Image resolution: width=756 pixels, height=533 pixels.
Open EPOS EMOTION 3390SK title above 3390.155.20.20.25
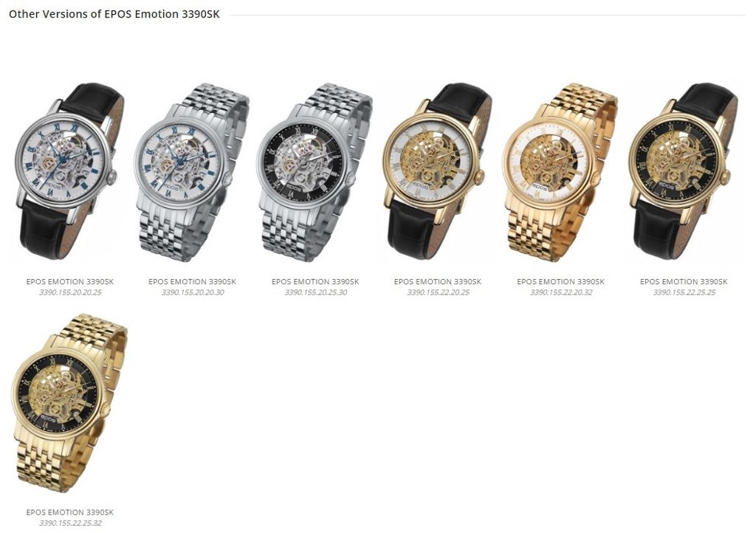coord(70,281)
